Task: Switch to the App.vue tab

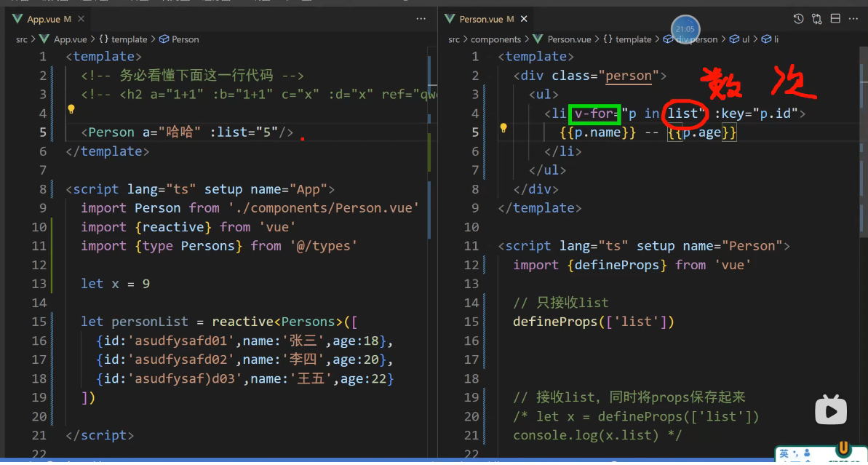Action: pyautogui.click(x=49, y=19)
